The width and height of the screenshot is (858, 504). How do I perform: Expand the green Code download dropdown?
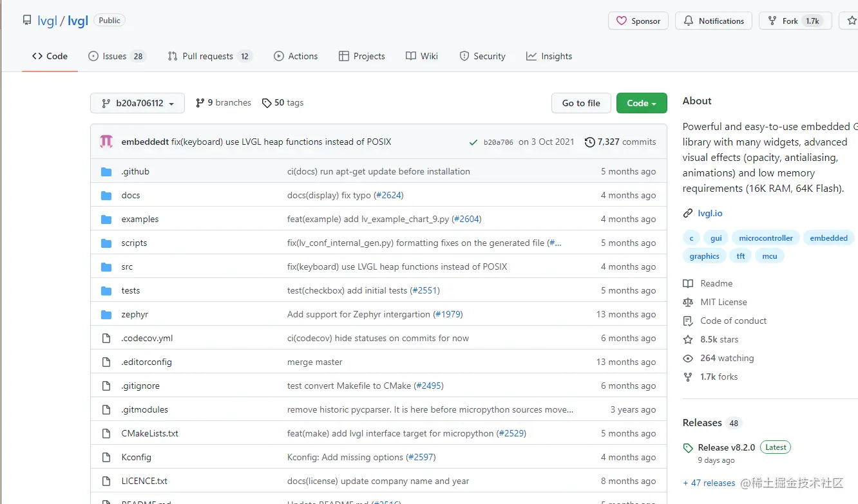(642, 103)
